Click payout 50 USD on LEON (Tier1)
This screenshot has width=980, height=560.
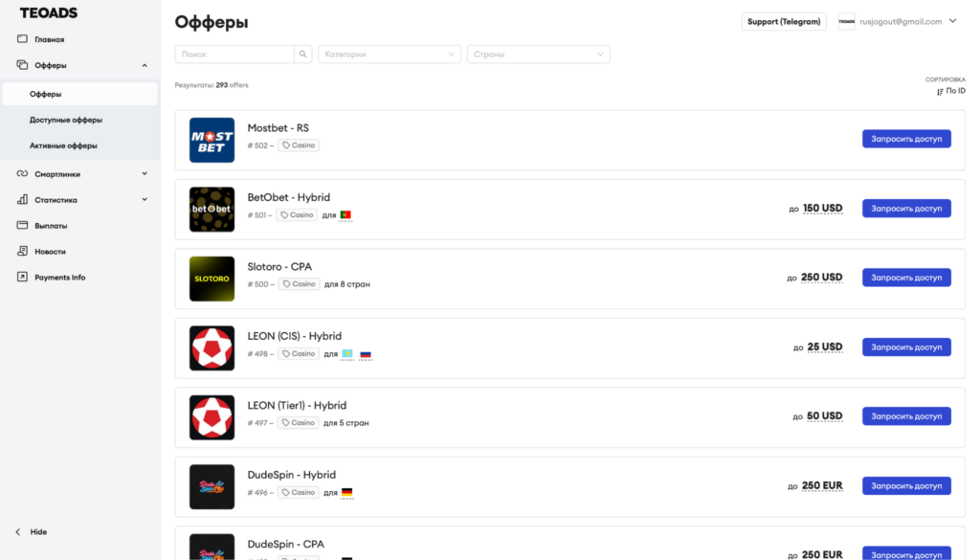[824, 416]
